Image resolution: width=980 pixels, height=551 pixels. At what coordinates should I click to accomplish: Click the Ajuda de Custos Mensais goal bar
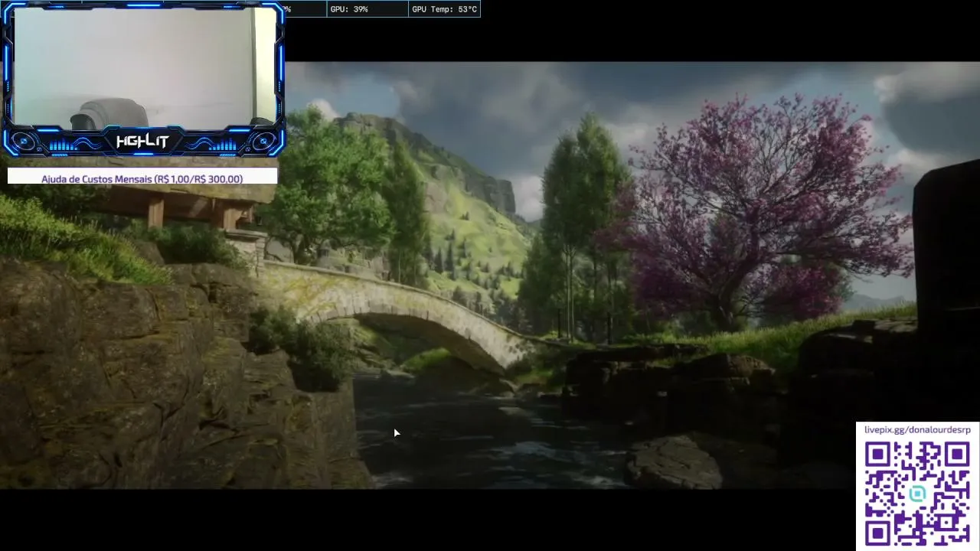coord(142,177)
